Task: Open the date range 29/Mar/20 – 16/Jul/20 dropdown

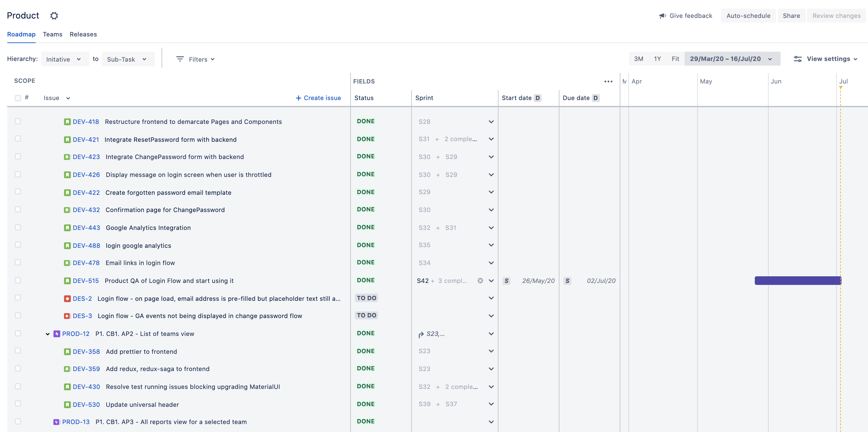Action: point(732,59)
